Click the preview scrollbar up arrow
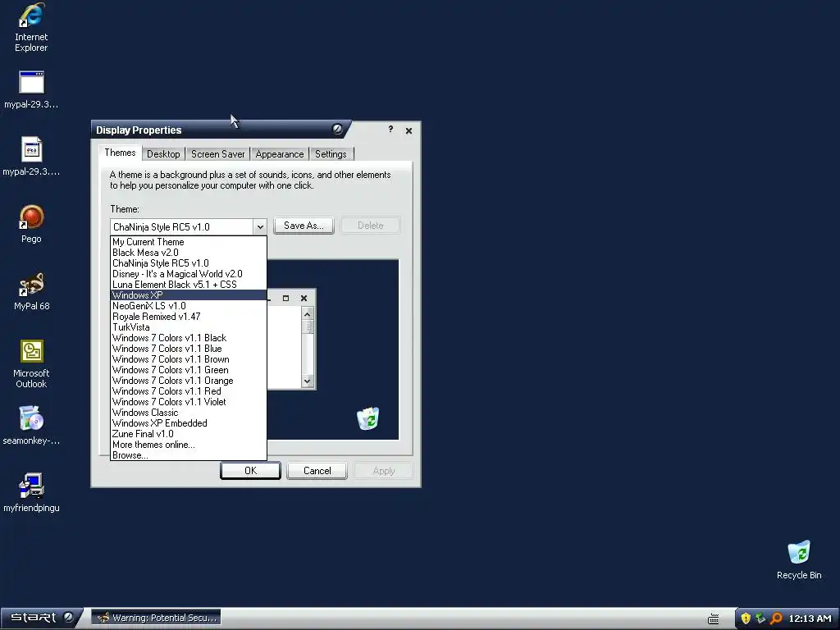 (x=308, y=314)
